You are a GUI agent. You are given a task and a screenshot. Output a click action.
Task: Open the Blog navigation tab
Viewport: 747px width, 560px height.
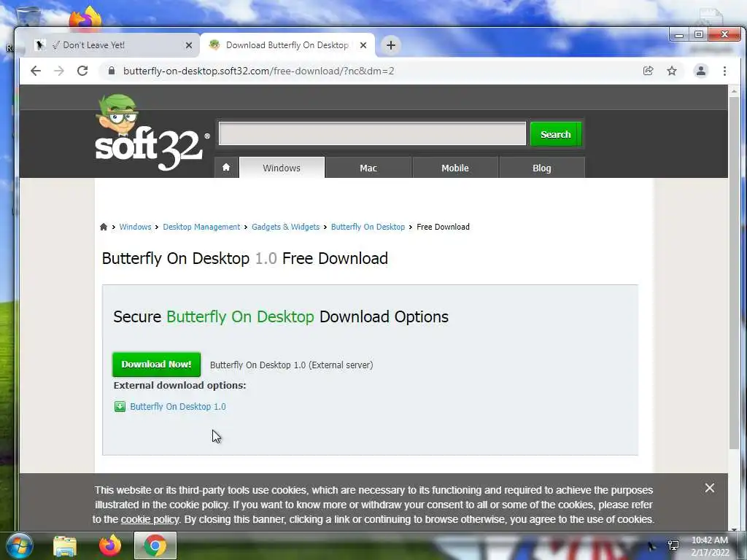pos(542,168)
